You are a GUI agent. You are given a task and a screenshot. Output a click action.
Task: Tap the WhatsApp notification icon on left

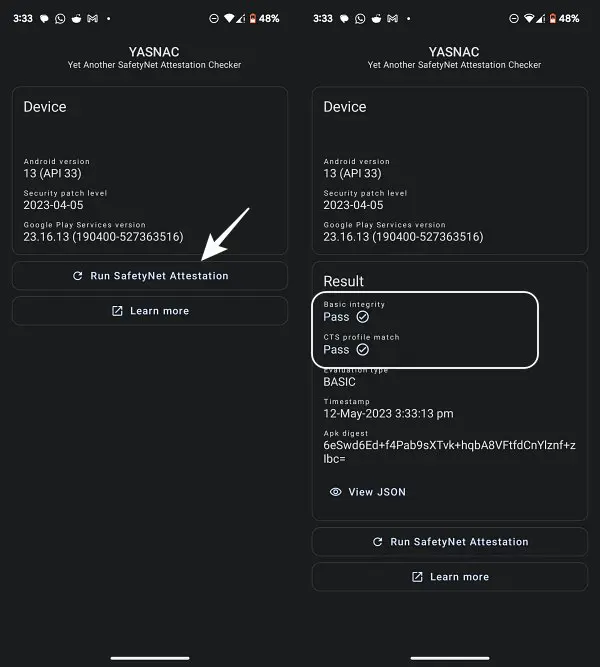click(x=60, y=19)
